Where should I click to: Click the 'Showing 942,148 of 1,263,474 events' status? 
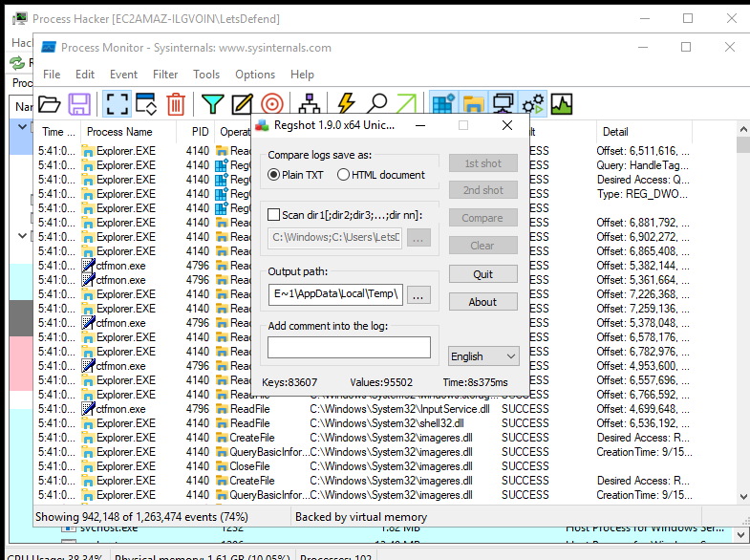[141, 517]
